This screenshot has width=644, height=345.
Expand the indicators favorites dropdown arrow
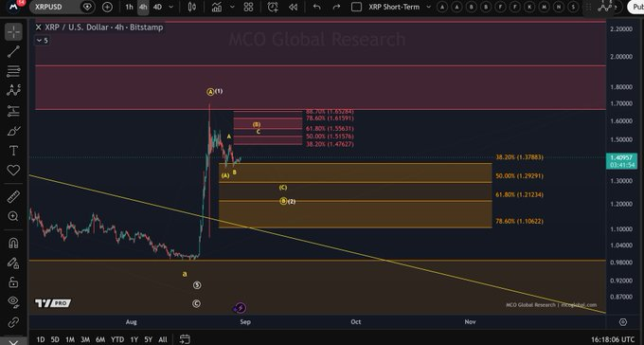[232, 7]
